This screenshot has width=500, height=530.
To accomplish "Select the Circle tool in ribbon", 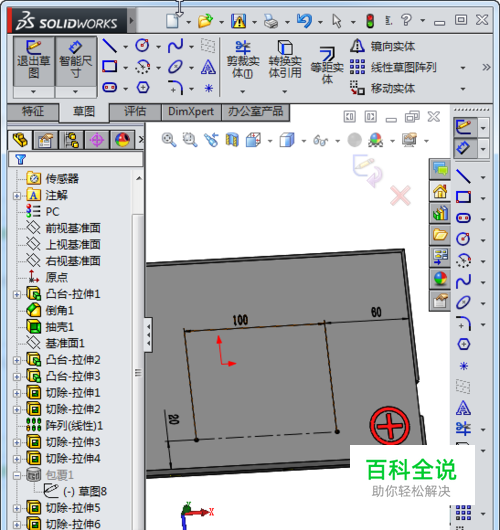I will pyautogui.click(x=142, y=46).
